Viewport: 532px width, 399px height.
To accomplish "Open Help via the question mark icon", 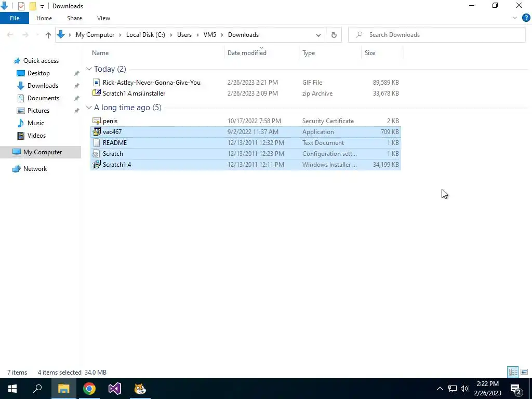I will pos(526,18).
